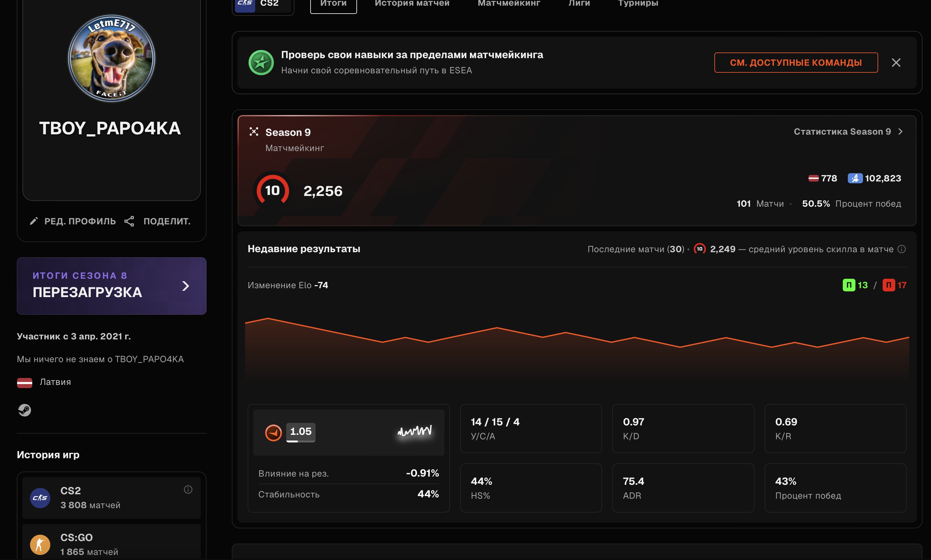Click 101 Матчи count
Screen dimensions: 931x560
tap(760, 204)
